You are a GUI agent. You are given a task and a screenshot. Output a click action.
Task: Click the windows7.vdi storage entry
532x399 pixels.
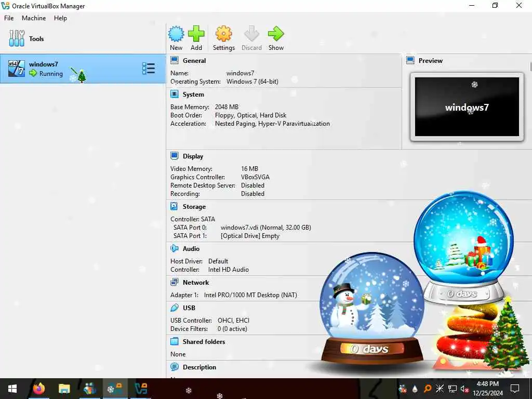pyautogui.click(x=265, y=228)
